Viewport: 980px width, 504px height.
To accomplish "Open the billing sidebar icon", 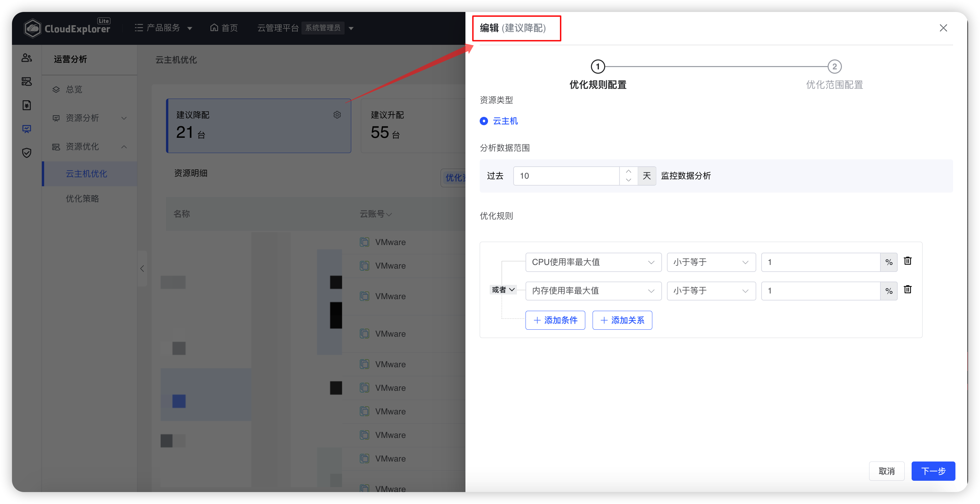I will click(x=27, y=105).
